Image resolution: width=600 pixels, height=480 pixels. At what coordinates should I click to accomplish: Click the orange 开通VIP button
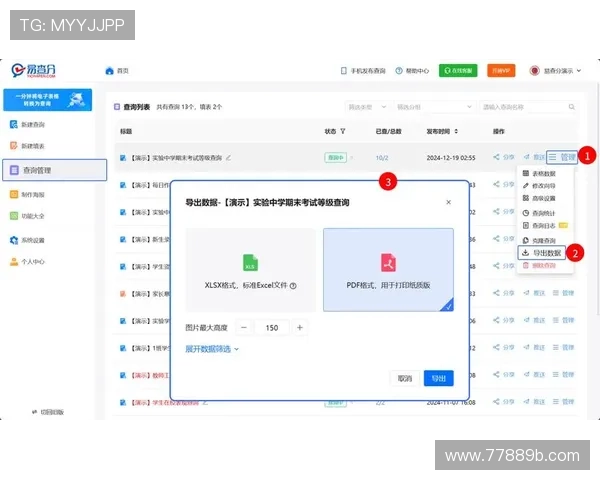501,70
